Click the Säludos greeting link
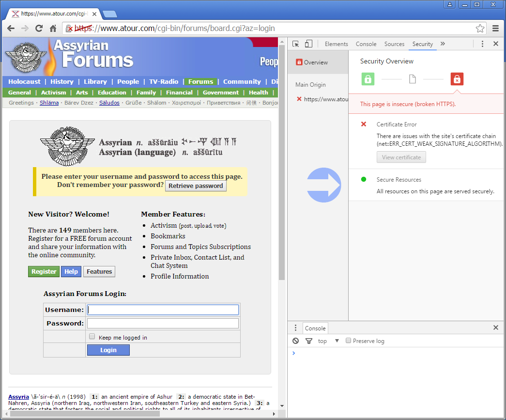This screenshot has height=420, width=506. pos(109,103)
